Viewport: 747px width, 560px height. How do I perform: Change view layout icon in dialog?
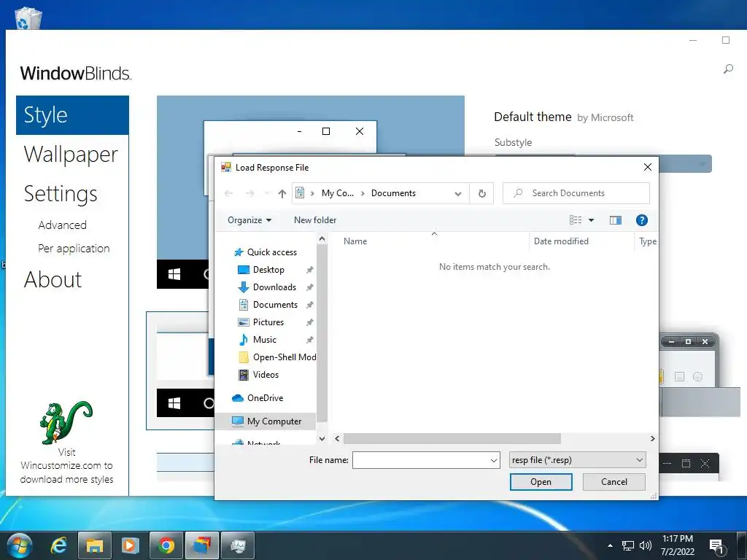pos(576,220)
